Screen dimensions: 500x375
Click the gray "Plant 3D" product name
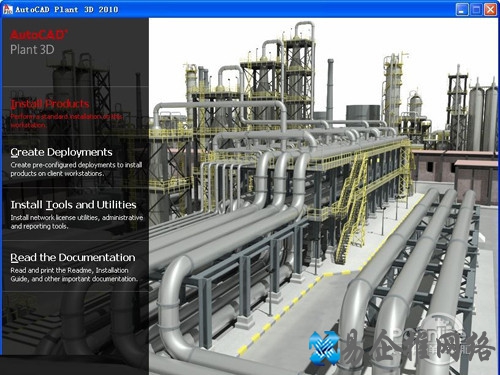[32, 50]
